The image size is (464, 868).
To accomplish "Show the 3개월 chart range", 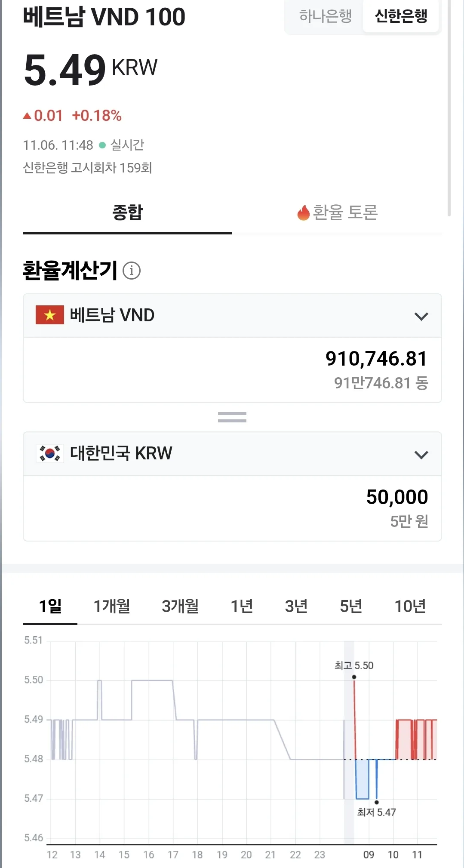I will (x=180, y=606).
